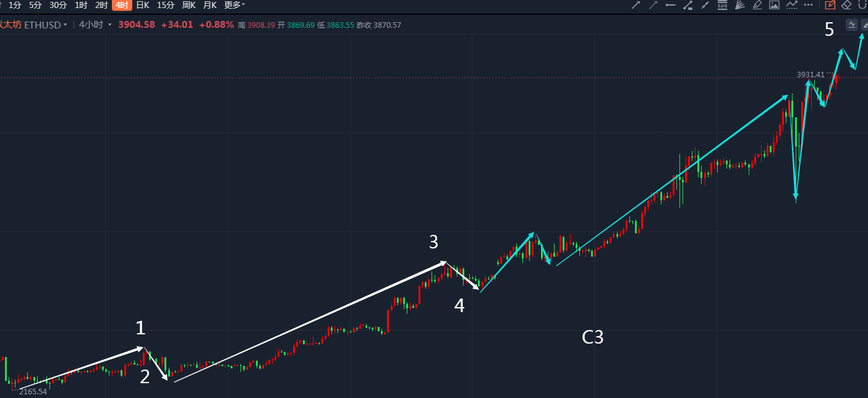The width and height of the screenshot is (868, 398).
Task: Switch to 30分 timeframe
Action: point(58,5)
